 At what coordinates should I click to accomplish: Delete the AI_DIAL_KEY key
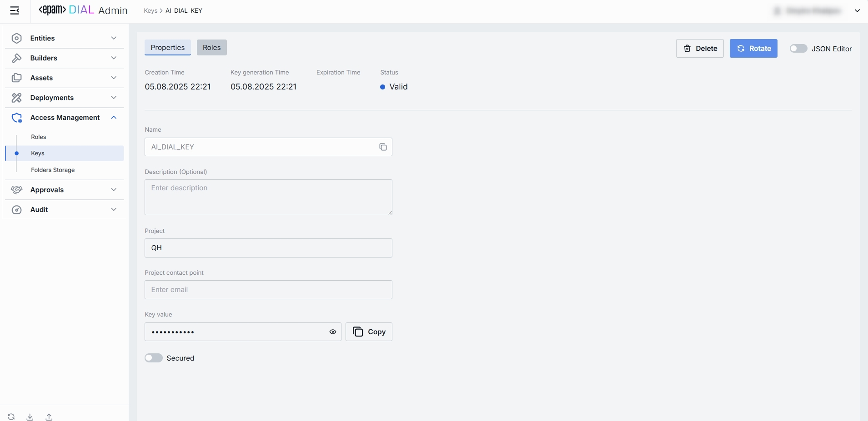[700, 49]
